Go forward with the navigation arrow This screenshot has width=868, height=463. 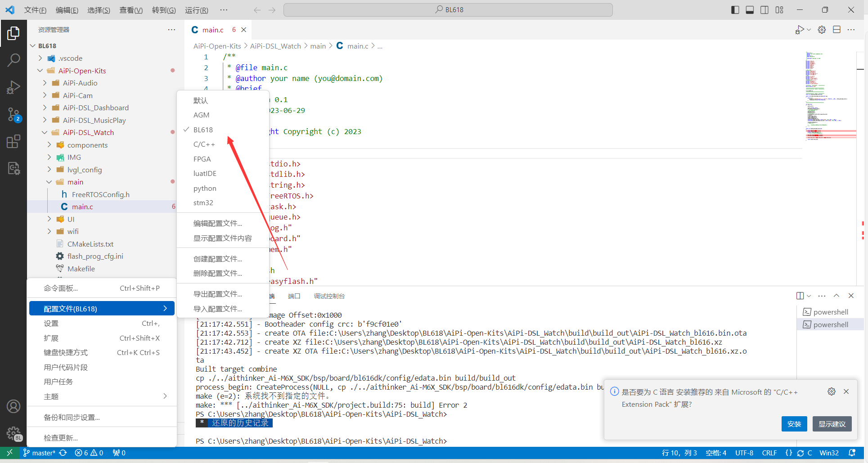pos(272,10)
